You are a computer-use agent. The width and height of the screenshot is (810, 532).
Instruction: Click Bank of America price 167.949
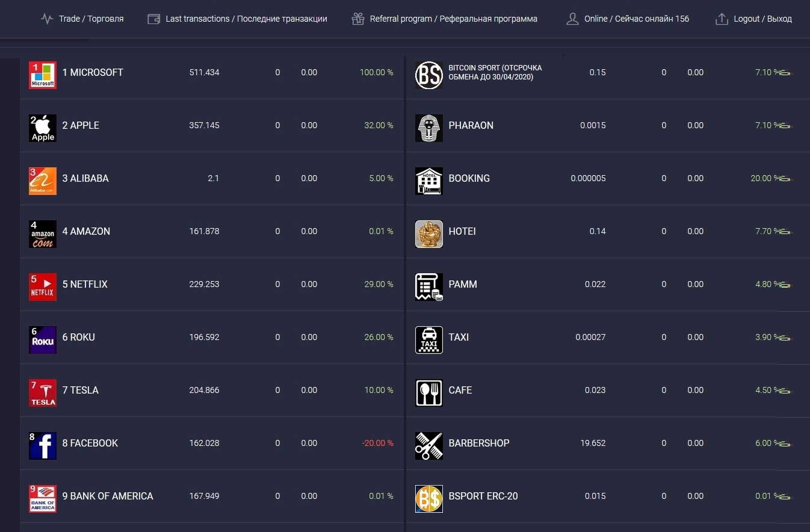[204, 496]
